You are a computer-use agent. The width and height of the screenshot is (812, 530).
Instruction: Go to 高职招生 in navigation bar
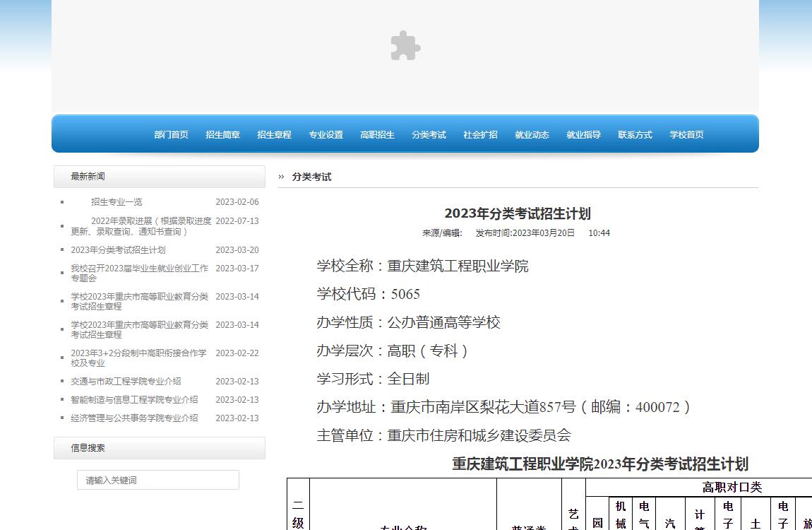click(377, 135)
